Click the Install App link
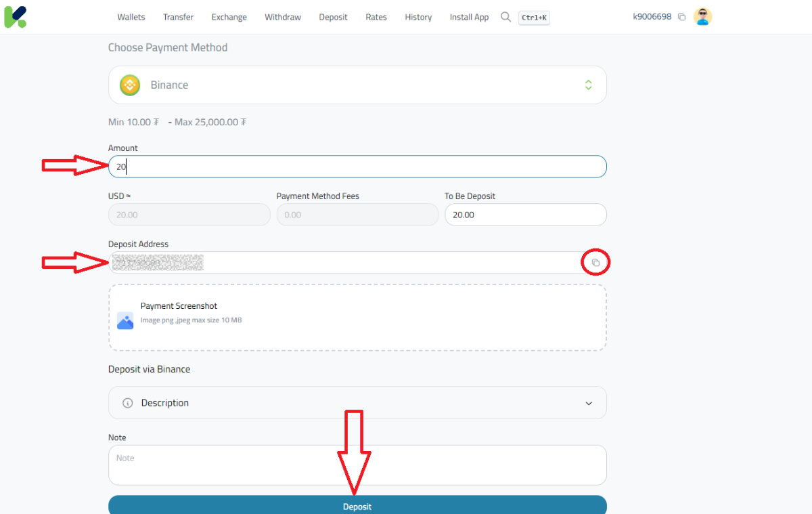This screenshot has width=812, height=514. pos(469,17)
